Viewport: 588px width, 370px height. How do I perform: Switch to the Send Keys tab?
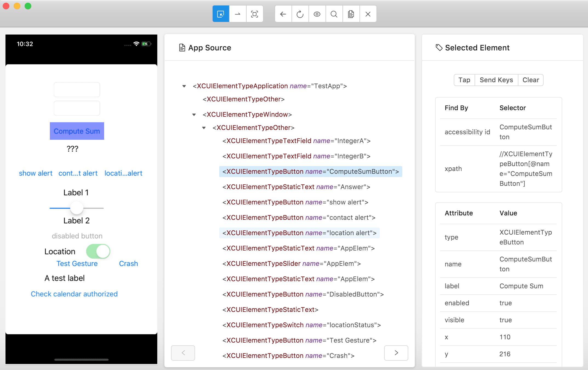click(x=496, y=80)
